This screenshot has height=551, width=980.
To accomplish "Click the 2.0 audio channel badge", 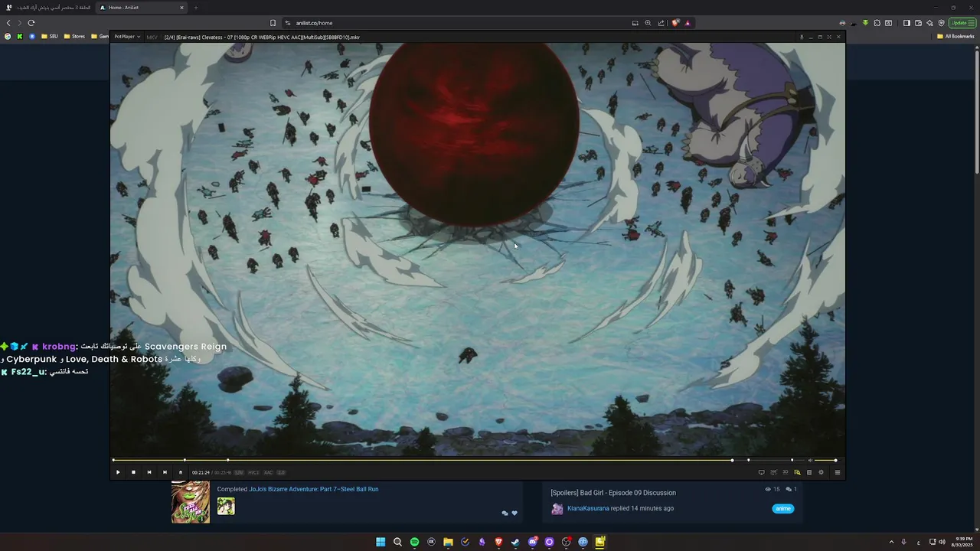I will [x=281, y=472].
